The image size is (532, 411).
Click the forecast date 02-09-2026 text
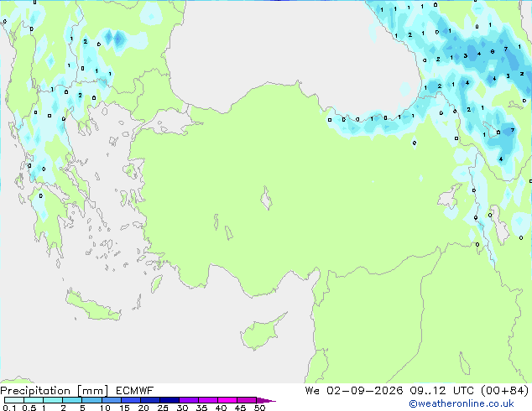tap(365, 391)
